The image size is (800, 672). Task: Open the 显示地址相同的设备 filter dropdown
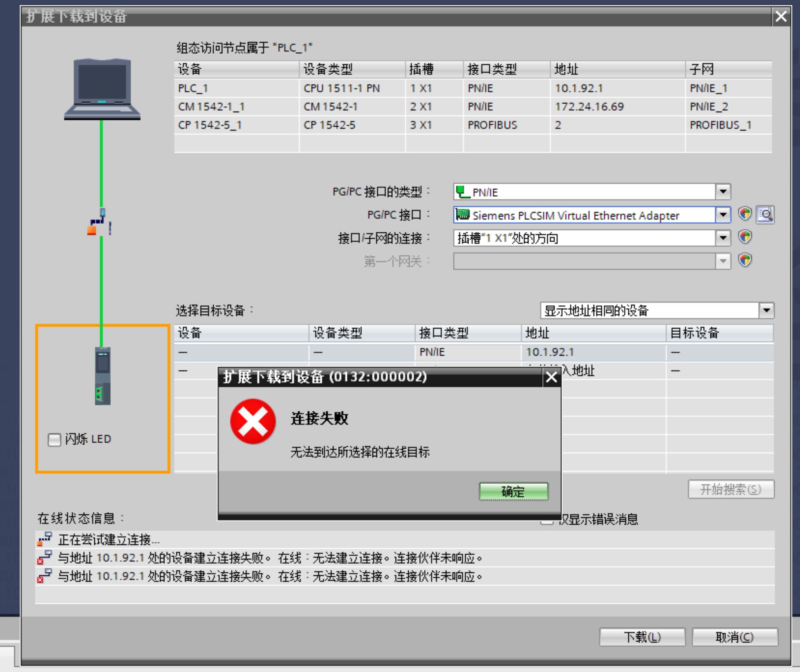pyautogui.click(x=767, y=310)
